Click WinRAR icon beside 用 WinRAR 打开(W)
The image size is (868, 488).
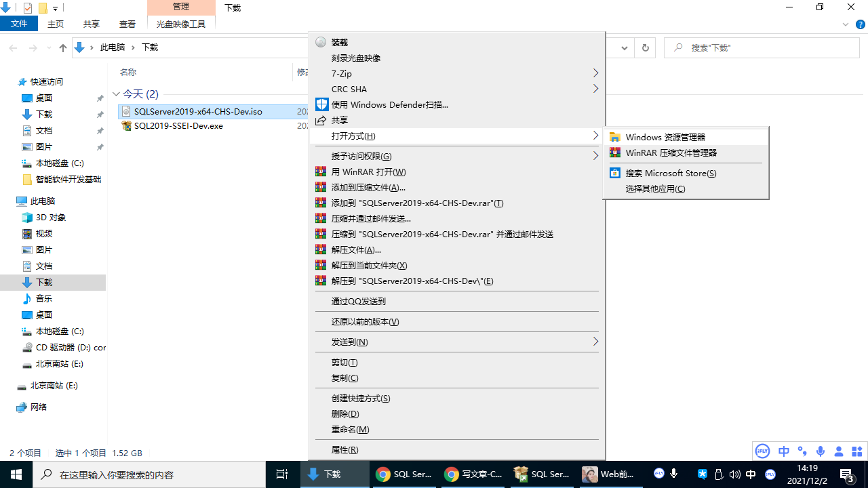point(321,171)
